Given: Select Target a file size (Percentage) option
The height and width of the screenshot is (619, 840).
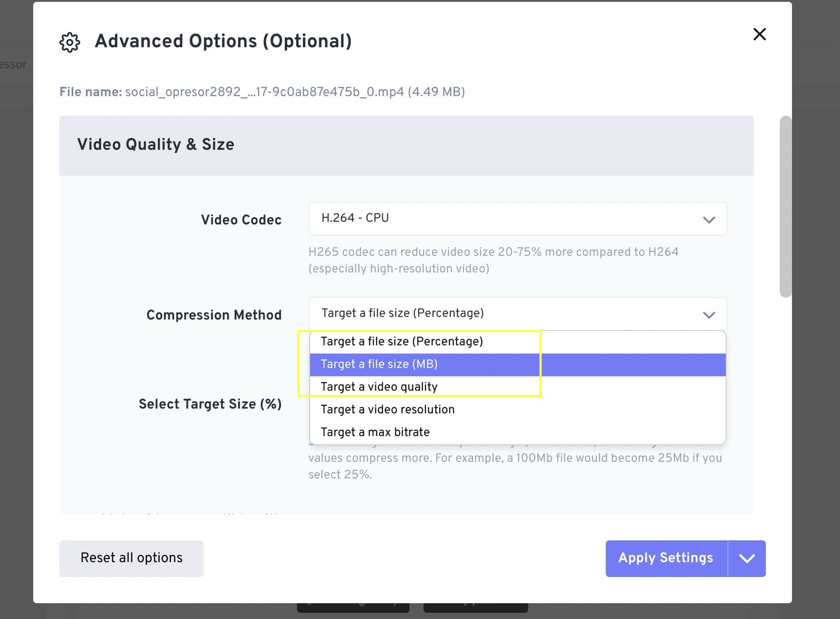Looking at the screenshot, I should point(402,341).
